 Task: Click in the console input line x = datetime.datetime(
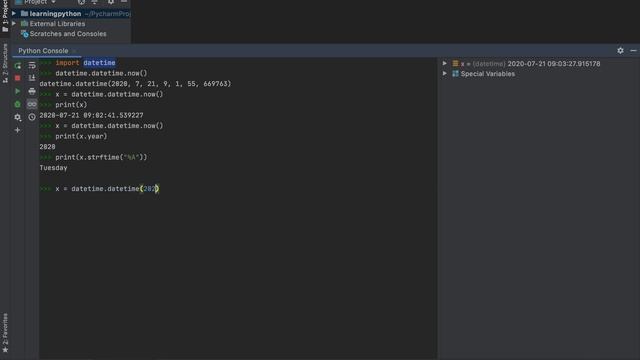(x=107, y=189)
